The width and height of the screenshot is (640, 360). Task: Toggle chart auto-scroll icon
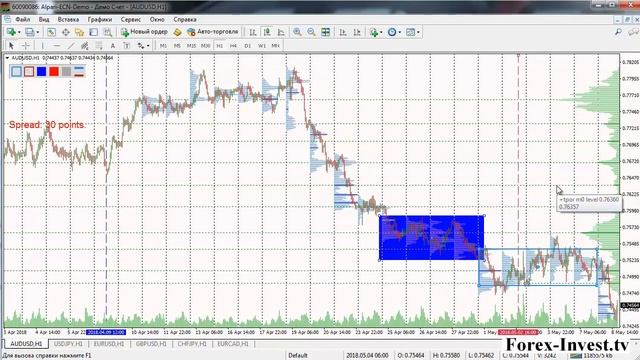[x=343, y=32]
